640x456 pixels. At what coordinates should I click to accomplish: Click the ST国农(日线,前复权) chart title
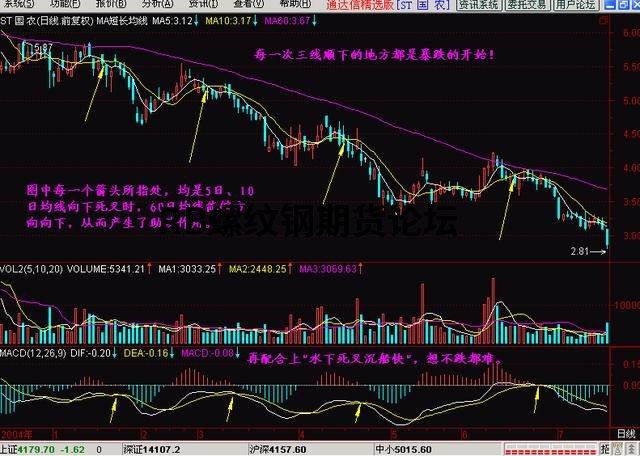(47, 20)
